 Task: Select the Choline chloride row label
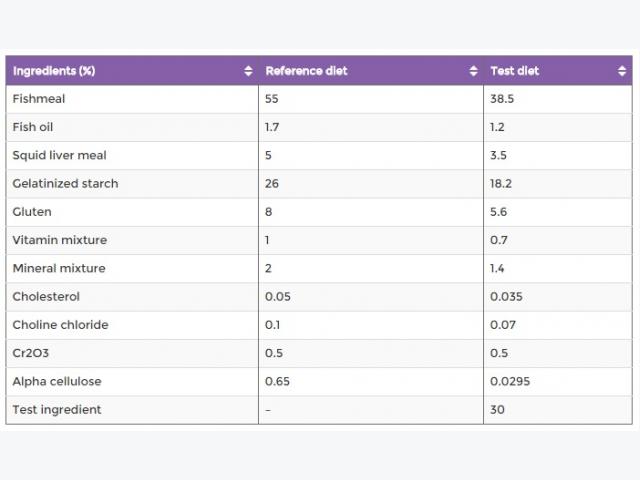coord(60,325)
